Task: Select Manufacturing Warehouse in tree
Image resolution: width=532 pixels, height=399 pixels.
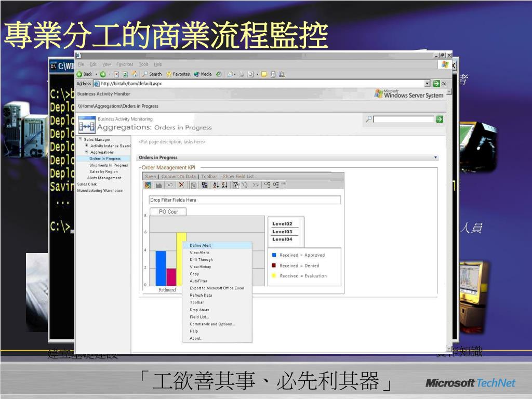Action: coord(100,191)
